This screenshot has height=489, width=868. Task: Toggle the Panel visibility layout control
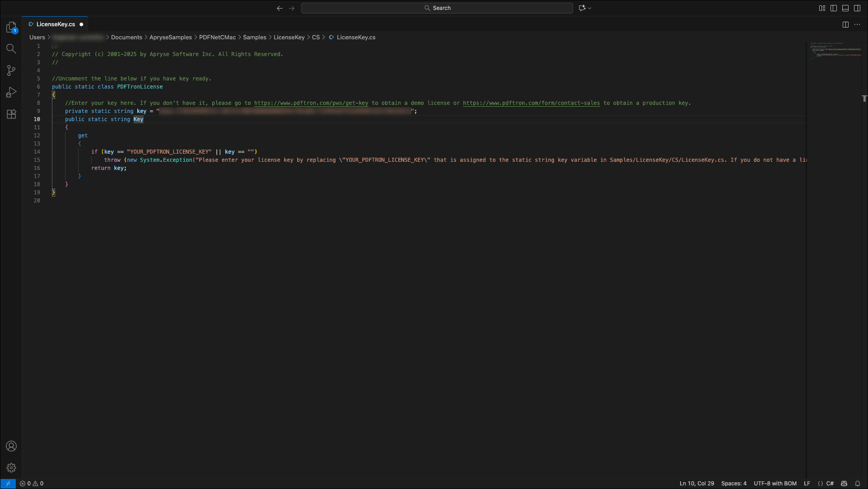click(x=845, y=8)
